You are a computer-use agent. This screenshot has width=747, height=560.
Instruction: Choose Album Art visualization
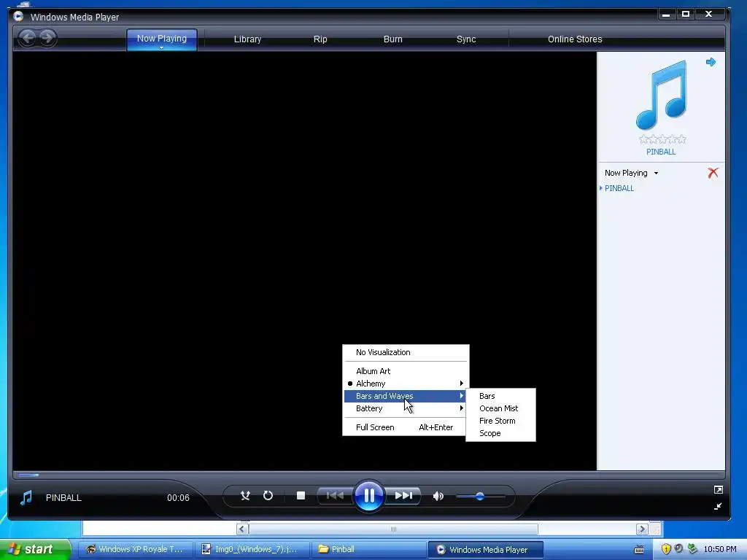pyautogui.click(x=406, y=371)
